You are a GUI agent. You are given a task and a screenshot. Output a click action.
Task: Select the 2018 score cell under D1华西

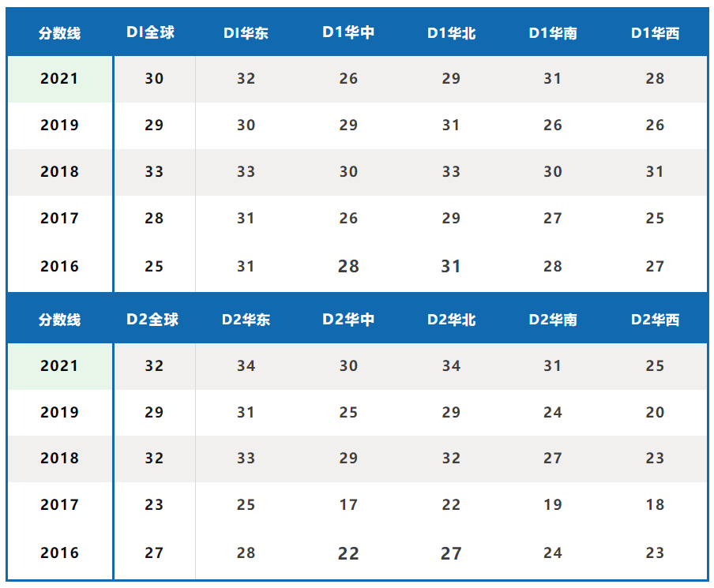coord(655,171)
